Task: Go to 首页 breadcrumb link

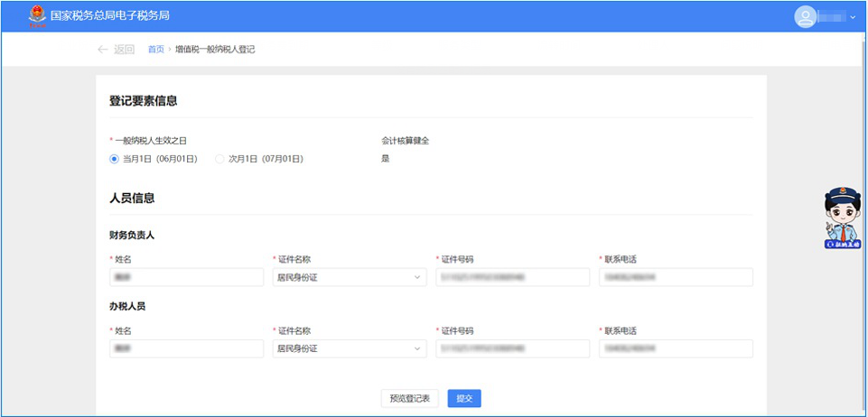Action: point(156,50)
